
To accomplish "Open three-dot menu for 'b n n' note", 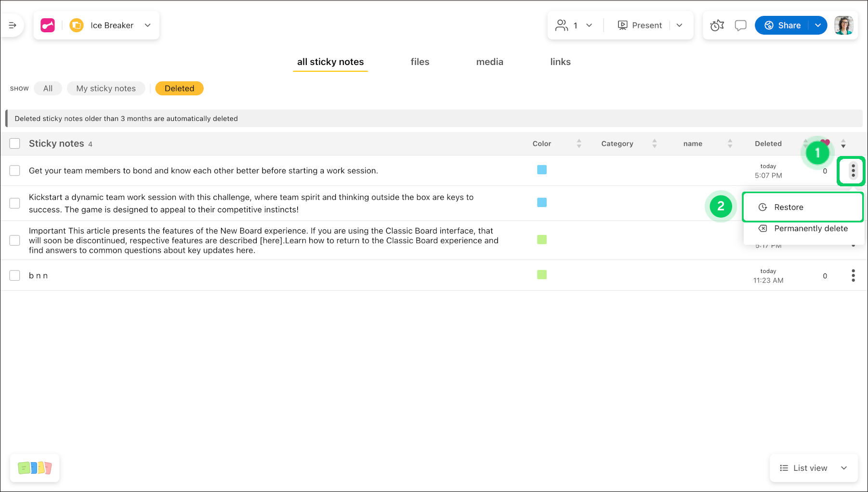I will click(853, 276).
